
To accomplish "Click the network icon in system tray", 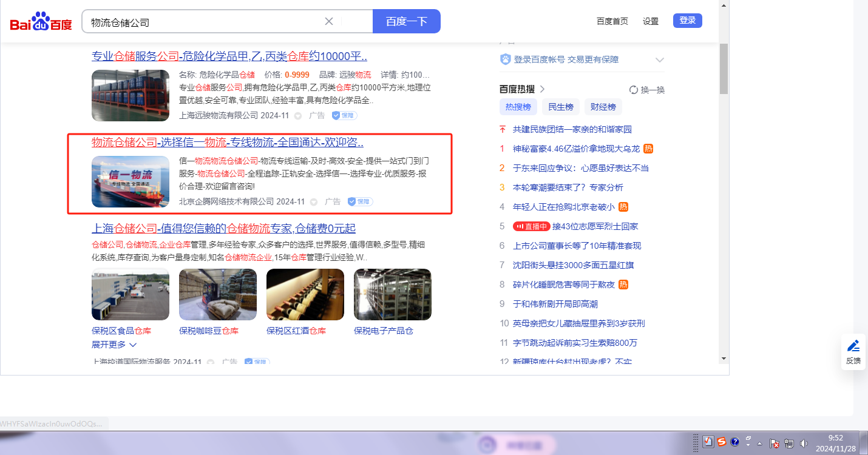I will tap(789, 443).
